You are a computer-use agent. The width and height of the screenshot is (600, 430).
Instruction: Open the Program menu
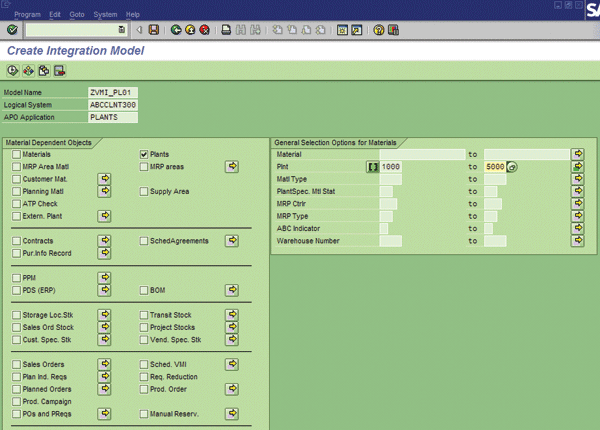pos(28,15)
